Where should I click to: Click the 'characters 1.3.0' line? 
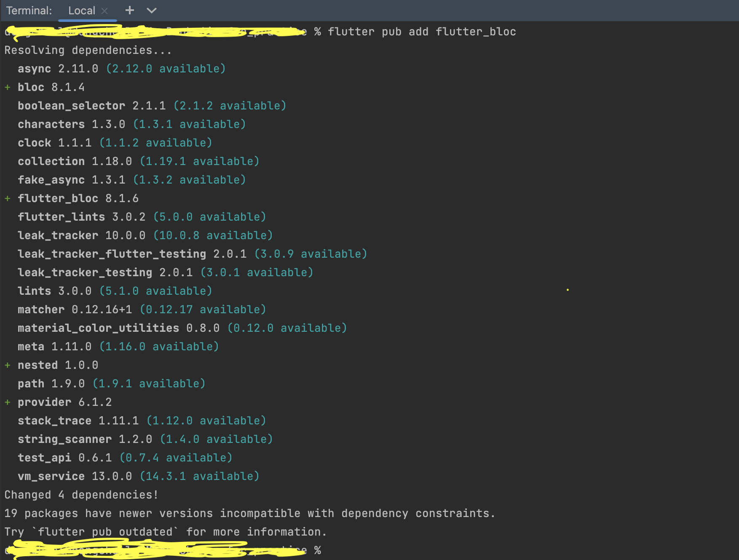[132, 124]
